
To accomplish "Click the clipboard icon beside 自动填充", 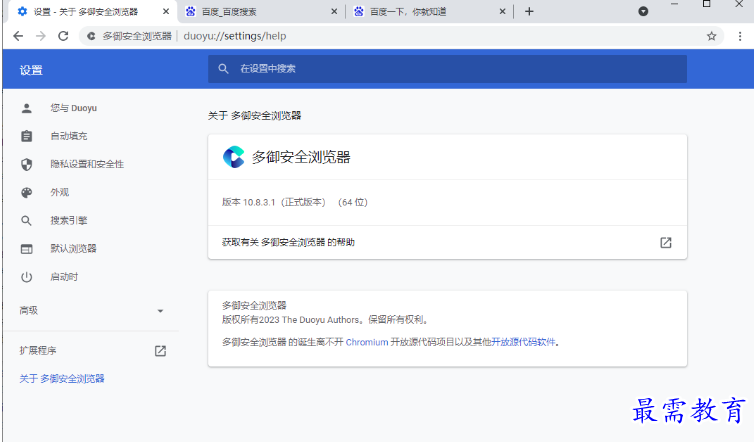I will (x=26, y=136).
